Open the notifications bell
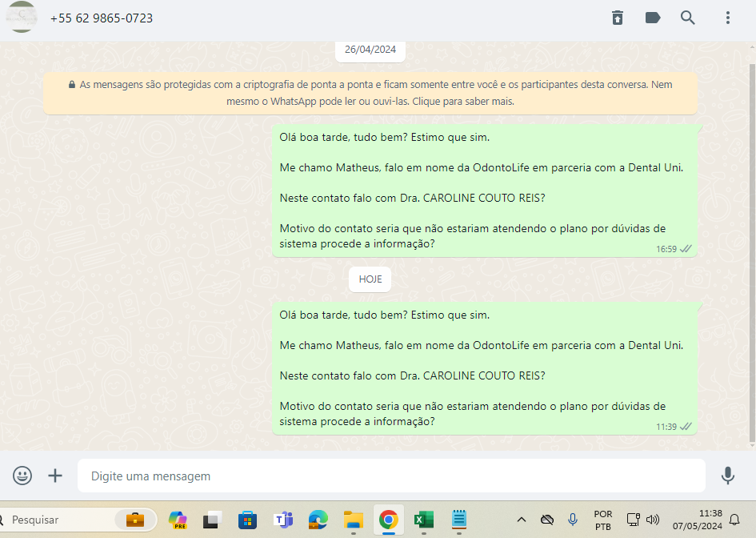 734,520
